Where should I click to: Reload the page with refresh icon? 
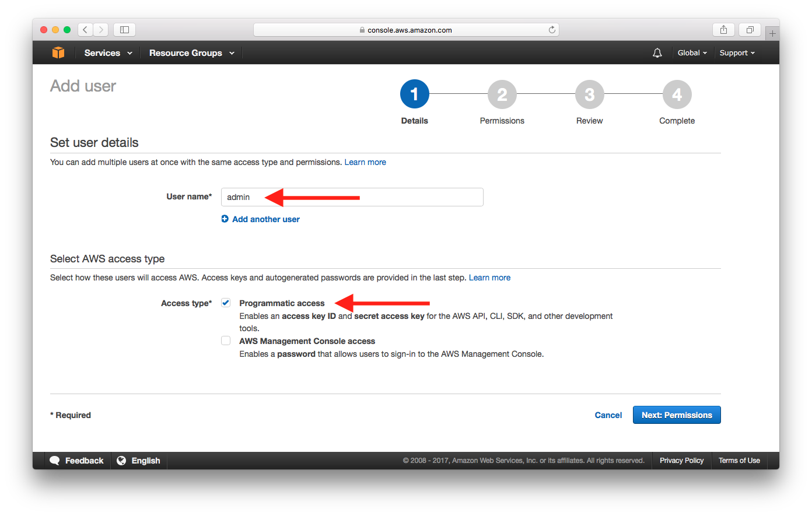click(x=552, y=30)
